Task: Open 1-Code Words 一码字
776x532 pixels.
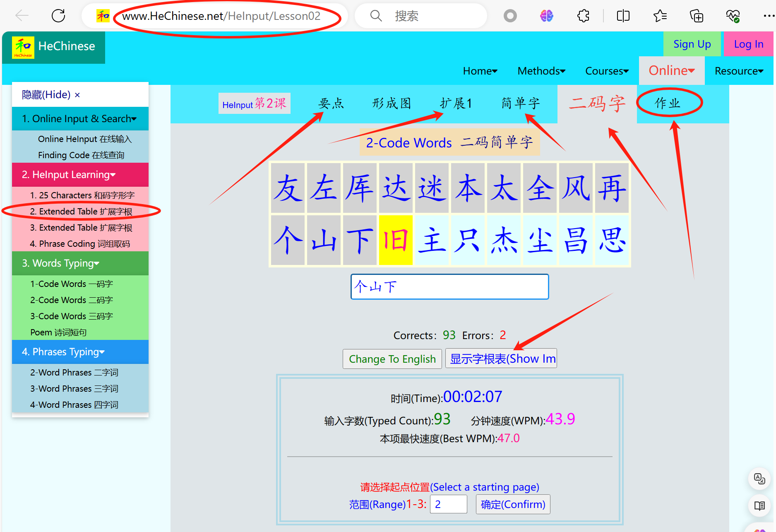Action: (72, 284)
